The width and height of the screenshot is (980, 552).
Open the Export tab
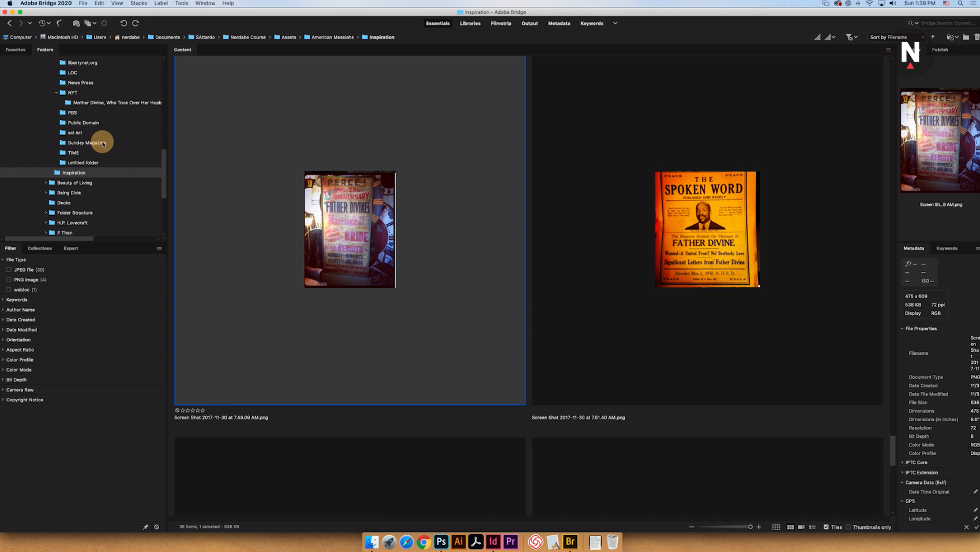(71, 249)
